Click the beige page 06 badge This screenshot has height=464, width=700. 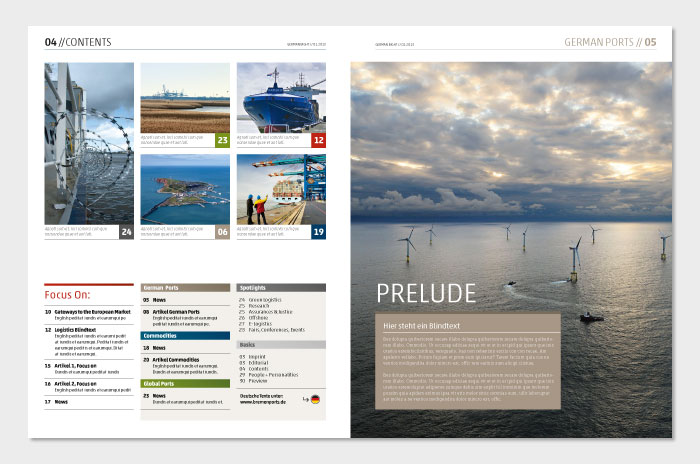(x=222, y=232)
